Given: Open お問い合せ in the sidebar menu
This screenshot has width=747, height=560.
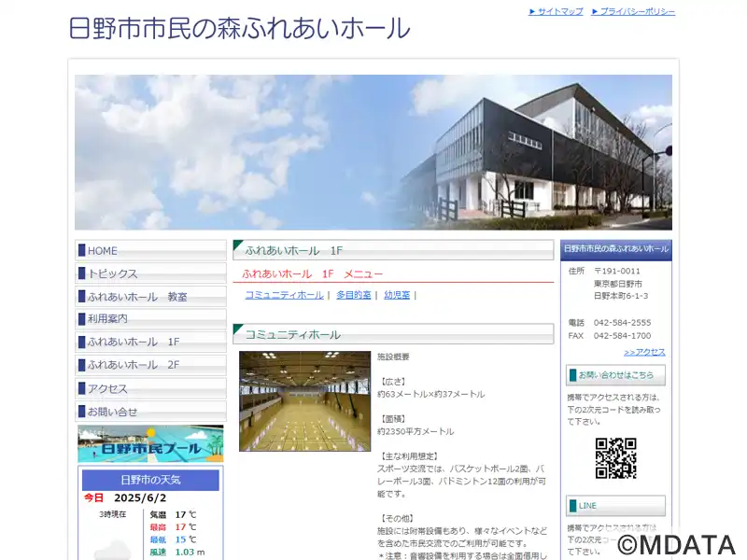Looking at the screenshot, I should tap(150, 412).
